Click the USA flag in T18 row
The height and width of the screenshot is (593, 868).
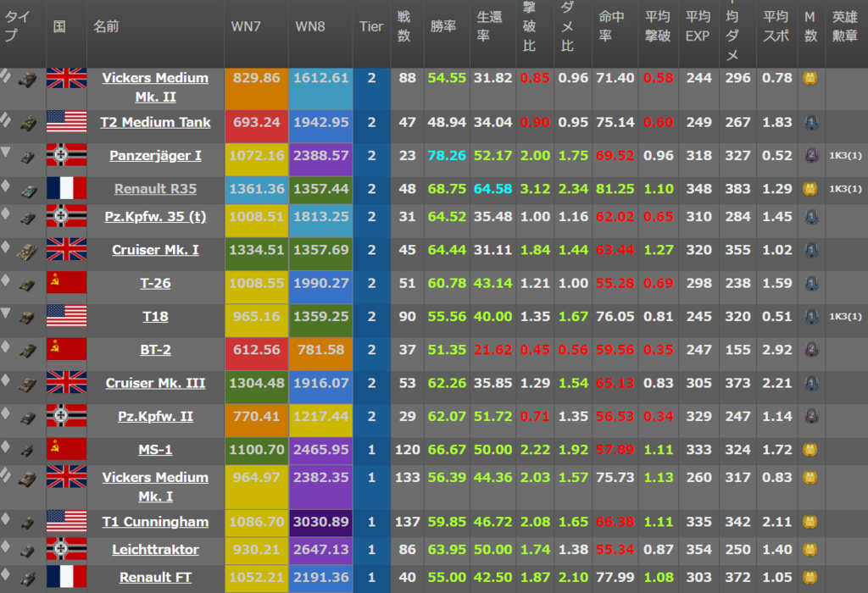click(66, 315)
